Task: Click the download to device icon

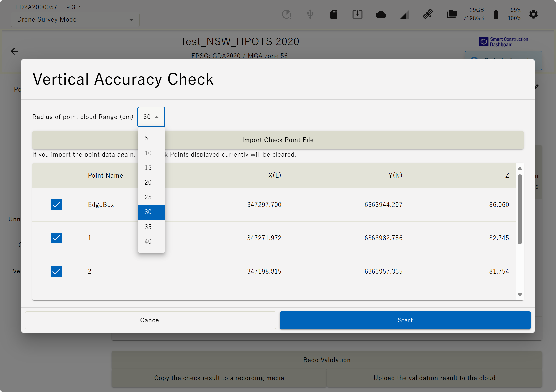Action: pyautogui.click(x=357, y=14)
